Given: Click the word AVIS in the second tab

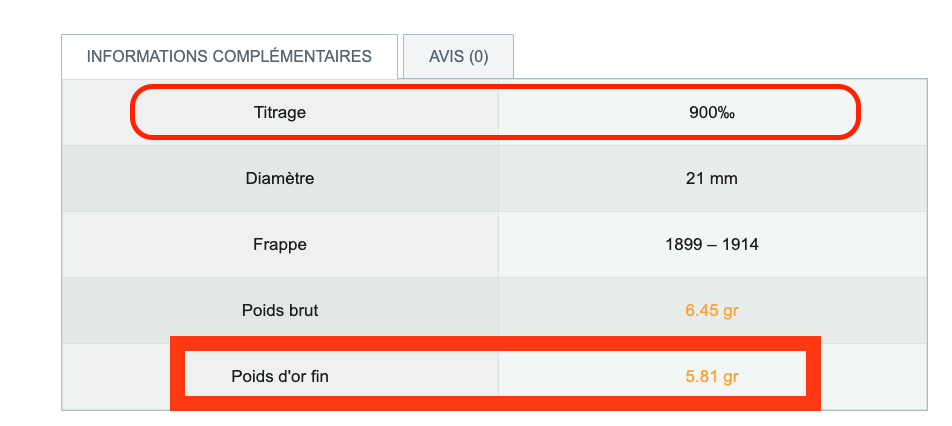Looking at the screenshot, I should click(x=446, y=56).
